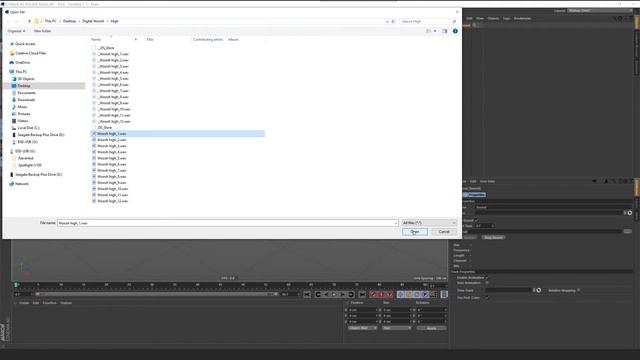
Task: Select Local Disk (C:) in navigation pane
Action: (x=29, y=128)
